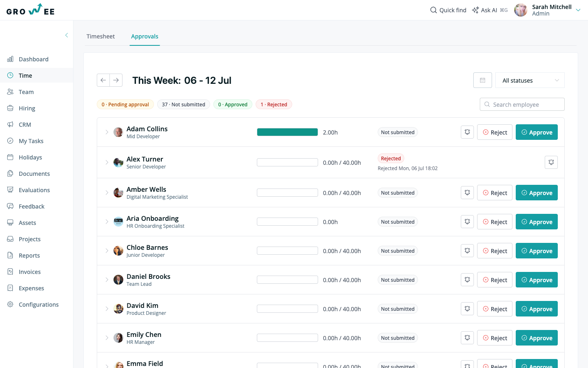The image size is (588, 368).
Task: Open Expenses in the sidebar
Action: click(x=37, y=288)
